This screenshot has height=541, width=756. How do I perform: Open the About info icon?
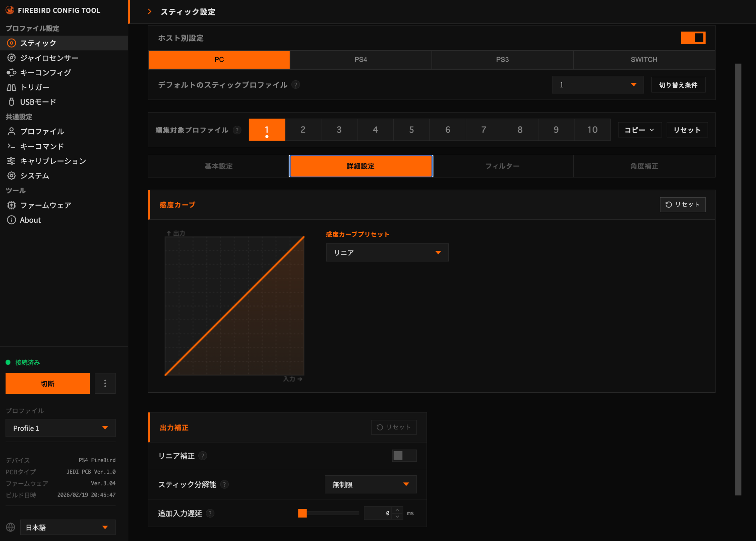click(x=12, y=220)
